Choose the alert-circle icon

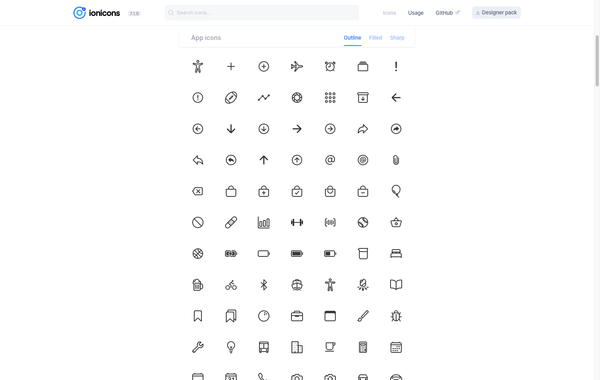[197, 98]
